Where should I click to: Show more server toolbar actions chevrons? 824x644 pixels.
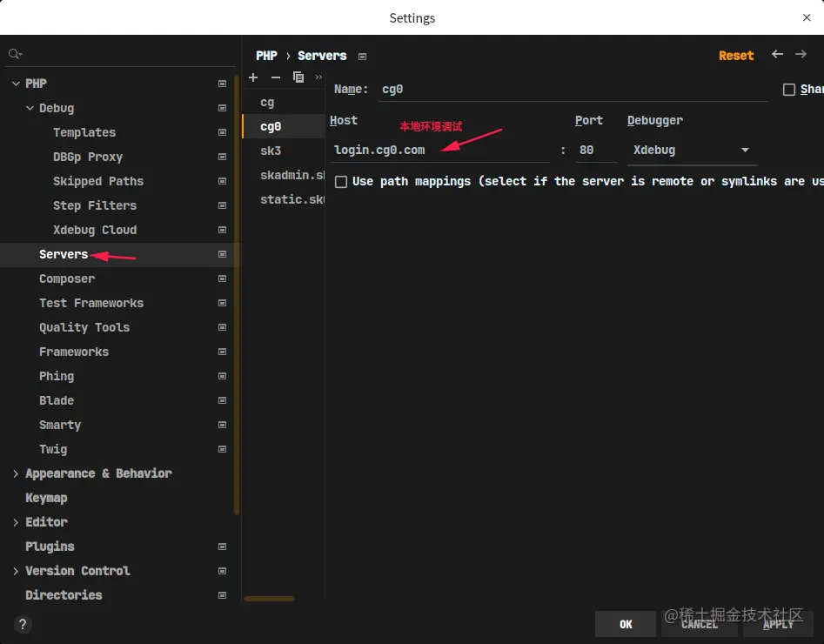(318, 77)
